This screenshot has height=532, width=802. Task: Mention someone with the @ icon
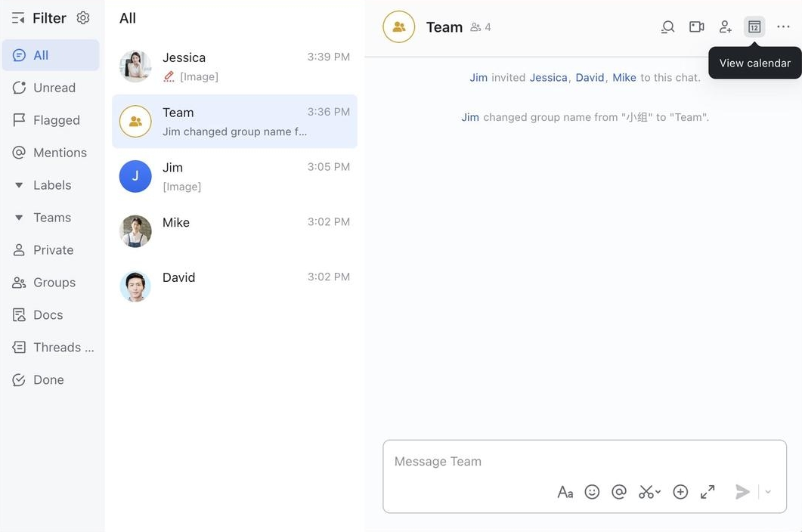click(619, 491)
